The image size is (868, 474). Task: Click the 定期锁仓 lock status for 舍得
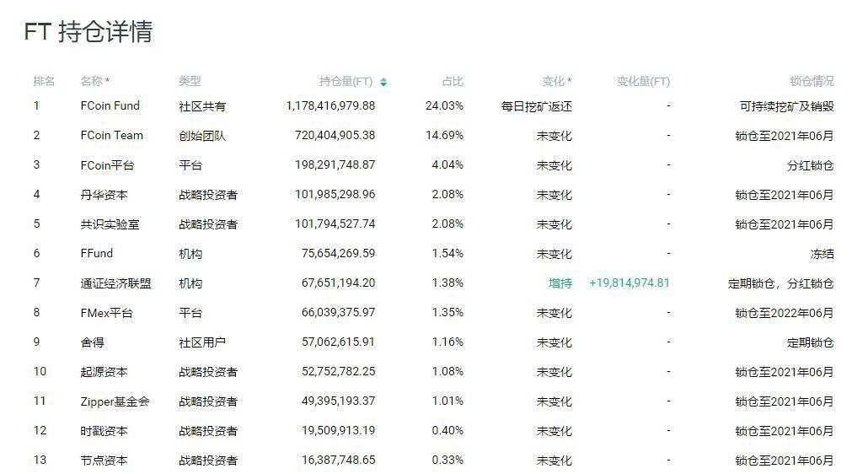(811, 342)
